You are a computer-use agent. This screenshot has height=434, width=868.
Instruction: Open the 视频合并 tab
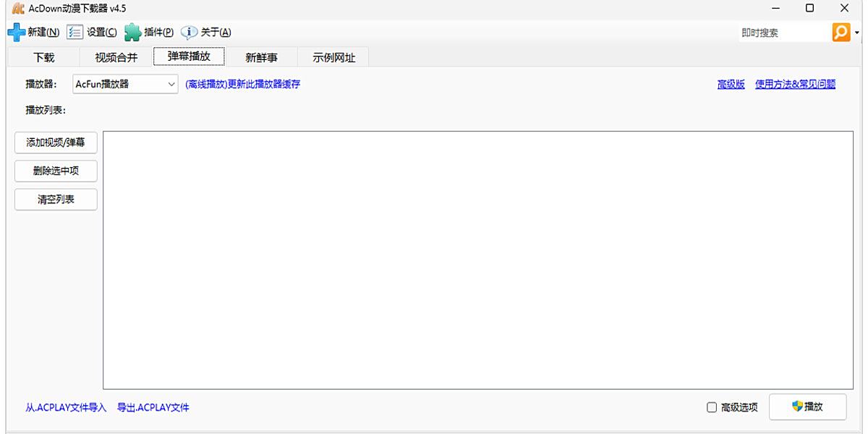tap(116, 56)
